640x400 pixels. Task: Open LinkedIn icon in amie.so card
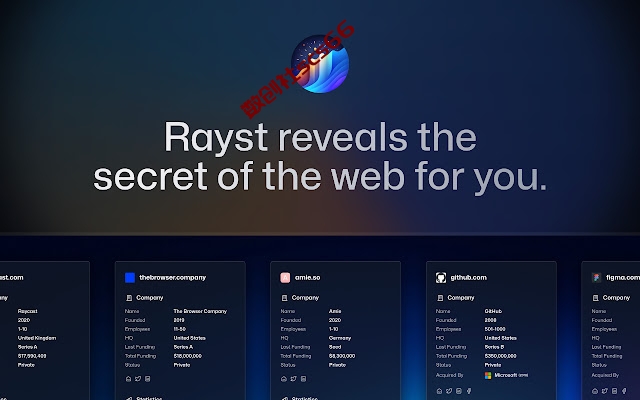tap(303, 379)
